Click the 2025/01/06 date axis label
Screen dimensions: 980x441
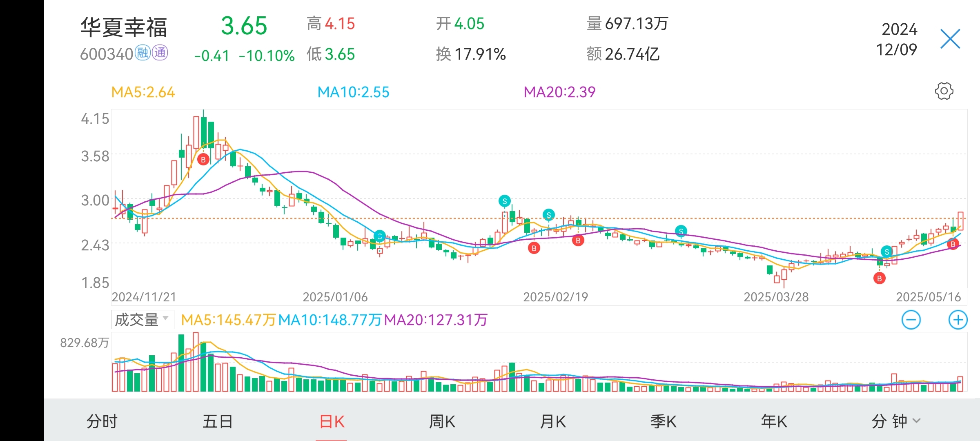point(335,297)
